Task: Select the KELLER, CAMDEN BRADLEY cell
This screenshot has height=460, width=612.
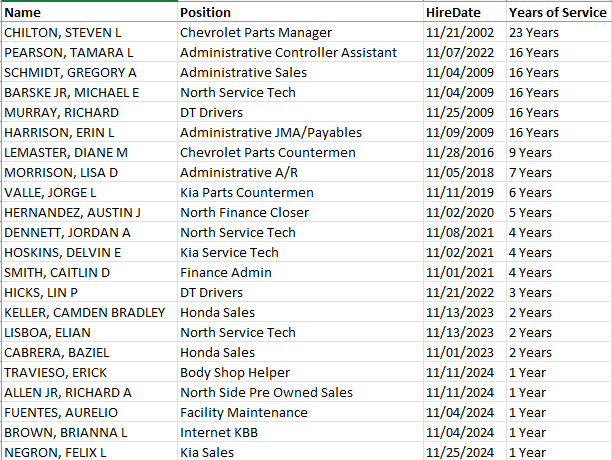Action: coord(85,313)
